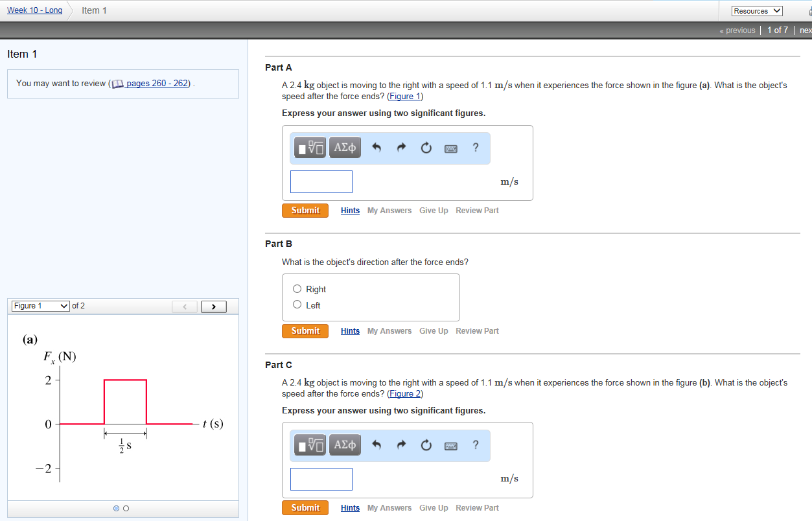
Task: Open the Resources dropdown
Action: point(756,10)
